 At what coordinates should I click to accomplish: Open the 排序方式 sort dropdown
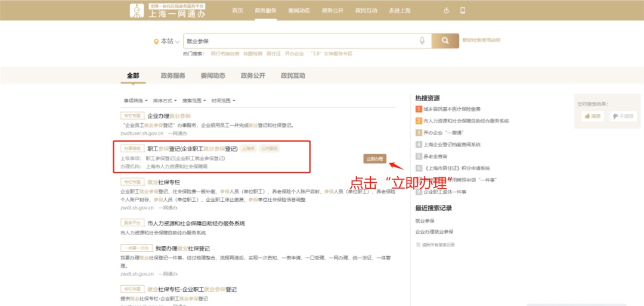point(165,101)
